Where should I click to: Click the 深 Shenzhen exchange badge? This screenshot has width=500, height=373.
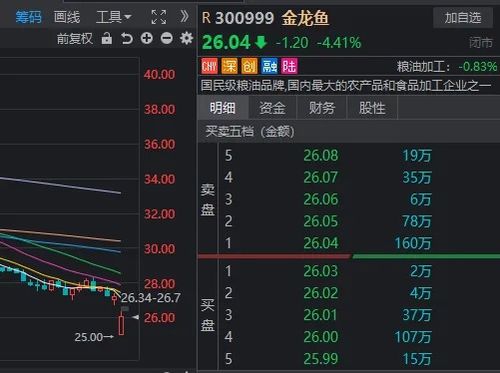[x=229, y=66]
